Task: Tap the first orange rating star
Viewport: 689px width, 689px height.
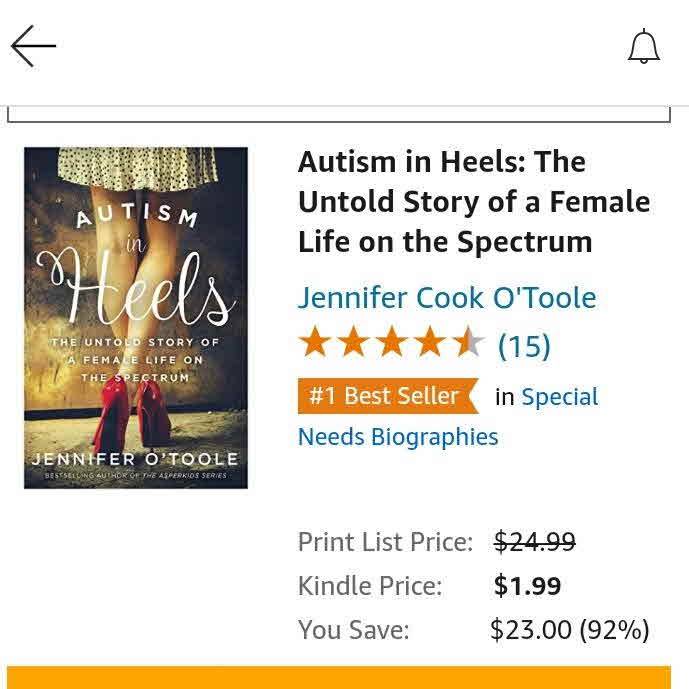Action: click(x=315, y=344)
